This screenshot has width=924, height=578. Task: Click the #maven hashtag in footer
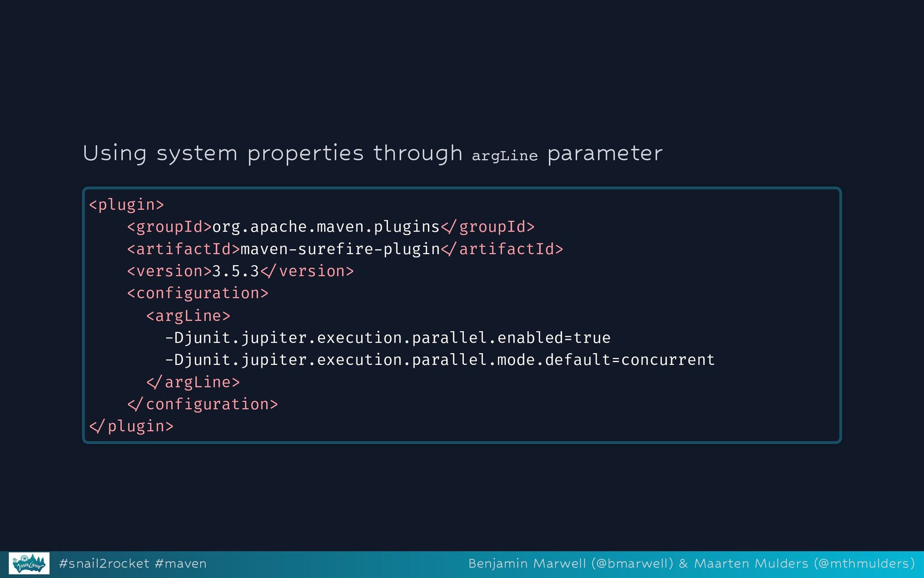[181, 564]
